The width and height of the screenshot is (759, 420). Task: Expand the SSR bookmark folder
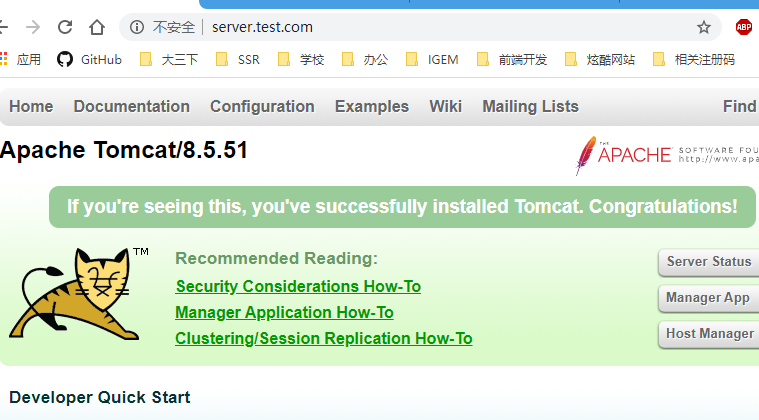click(x=238, y=59)
